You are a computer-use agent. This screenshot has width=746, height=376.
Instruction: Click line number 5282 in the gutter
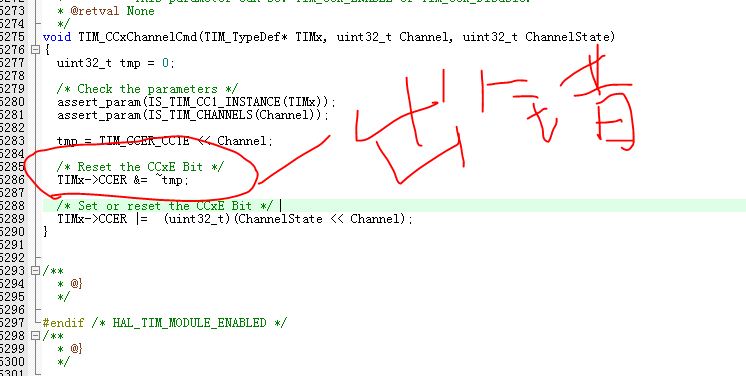click(12, 128)
